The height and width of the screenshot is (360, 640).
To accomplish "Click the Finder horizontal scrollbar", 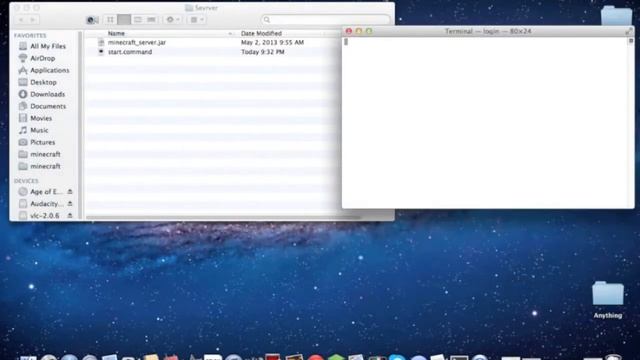I will point(223,218).
